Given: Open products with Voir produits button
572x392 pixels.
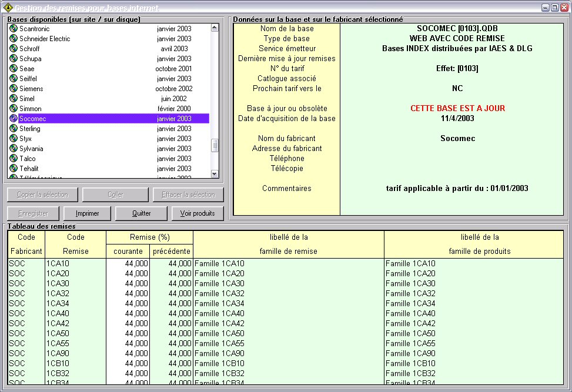Looking at the screenshot, I should pyautogui.click(x=198, y=213).
